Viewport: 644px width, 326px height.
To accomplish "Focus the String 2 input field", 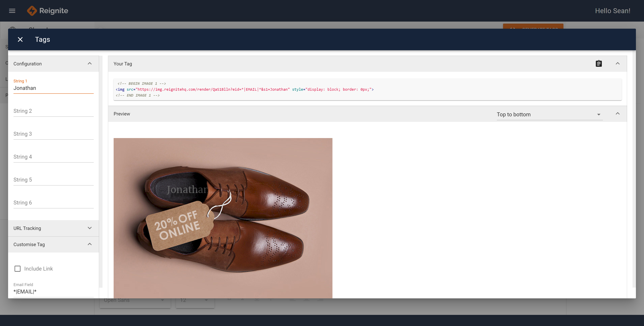I will click(53, 111).
